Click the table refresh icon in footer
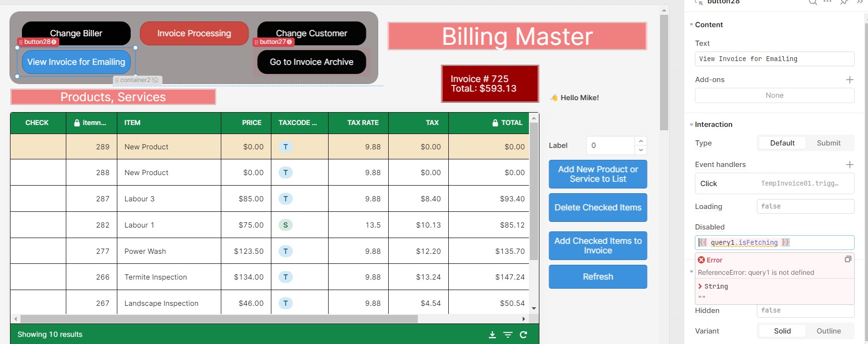The height and width of the screenshot is (344, 868). [523, 335]
